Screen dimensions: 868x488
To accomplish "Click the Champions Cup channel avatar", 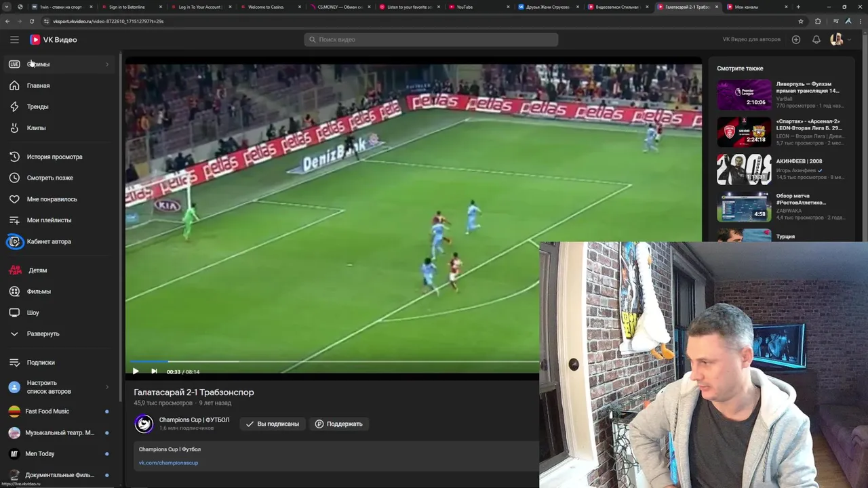I will point(144,424).
